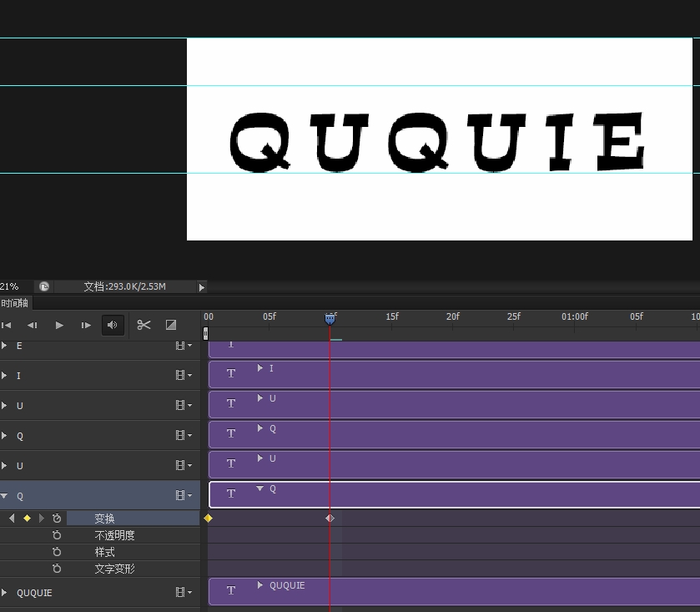Enable the 不透明度 keyframe stopwatch
Viewport: 700px width, 612px height.
tap(57, 535)
